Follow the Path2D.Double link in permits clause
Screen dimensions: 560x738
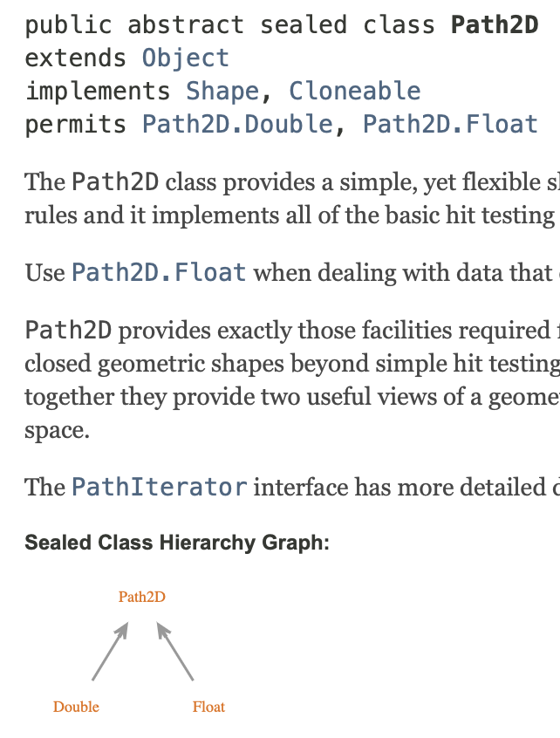click(x=237, y=125)
